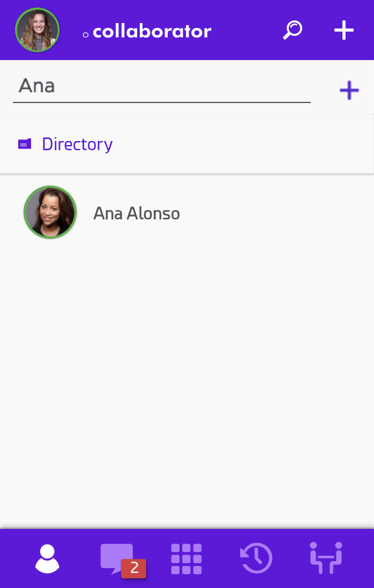Switch to the Contacts person tab
This screenshot has height=588, width=374.
(47, 558)
